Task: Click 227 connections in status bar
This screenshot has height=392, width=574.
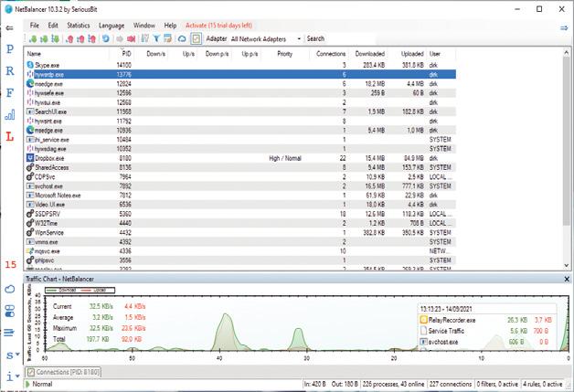Action: coord(451,384)
